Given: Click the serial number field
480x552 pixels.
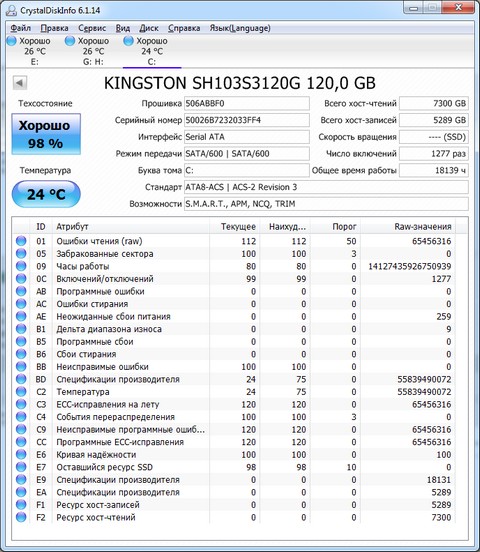Looking at the screenshot, I should tap(247, 120).
